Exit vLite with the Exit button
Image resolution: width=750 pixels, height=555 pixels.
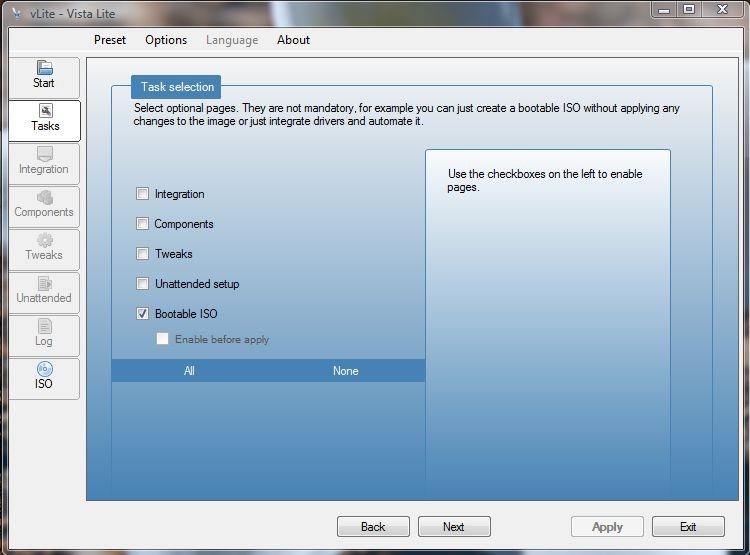tap(688, 527)
